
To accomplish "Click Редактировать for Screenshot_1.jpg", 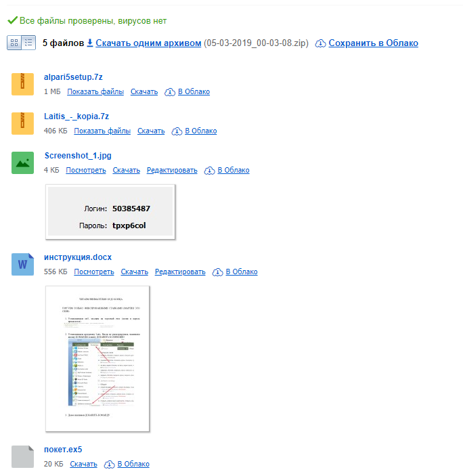I will tap(172, 170).
